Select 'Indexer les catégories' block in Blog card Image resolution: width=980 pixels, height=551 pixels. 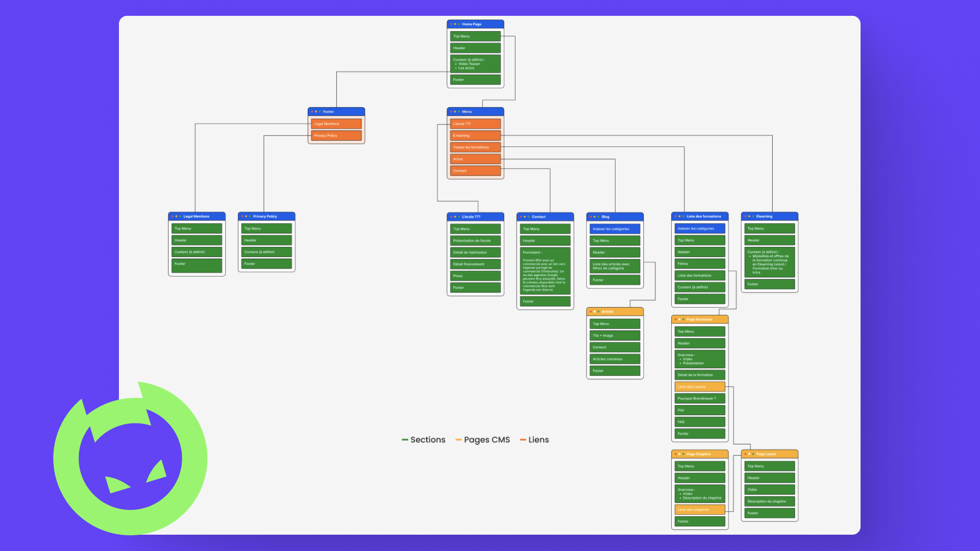coord(615,229)
